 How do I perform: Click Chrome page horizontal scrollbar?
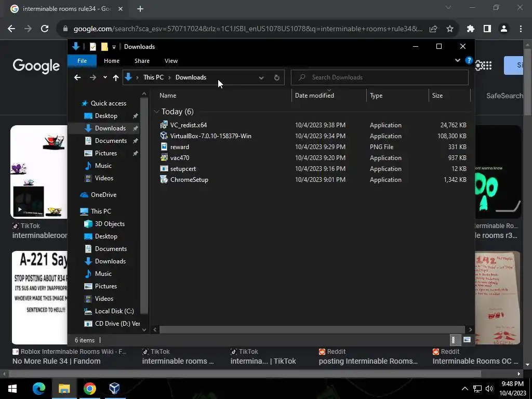244,374
